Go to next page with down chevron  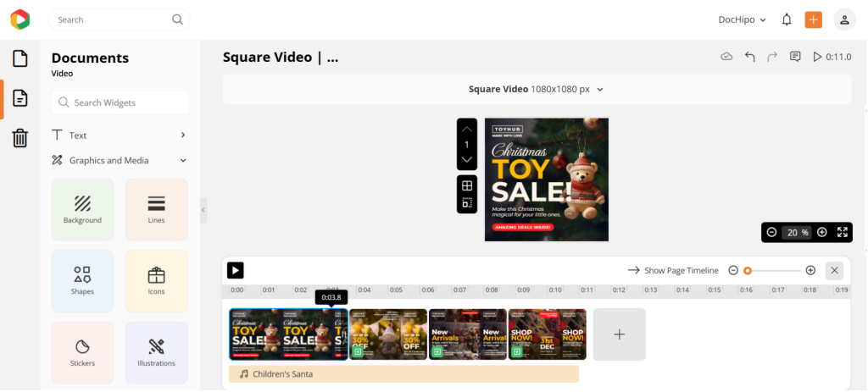467,159
